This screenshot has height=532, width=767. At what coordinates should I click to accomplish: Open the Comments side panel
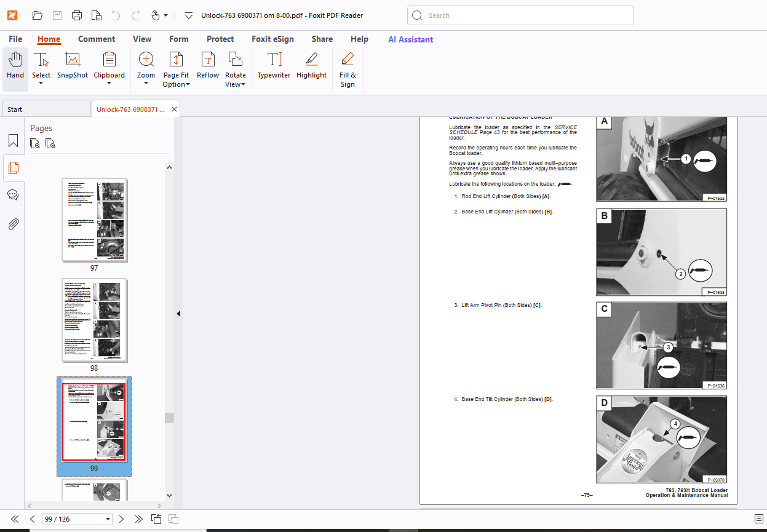13,195
